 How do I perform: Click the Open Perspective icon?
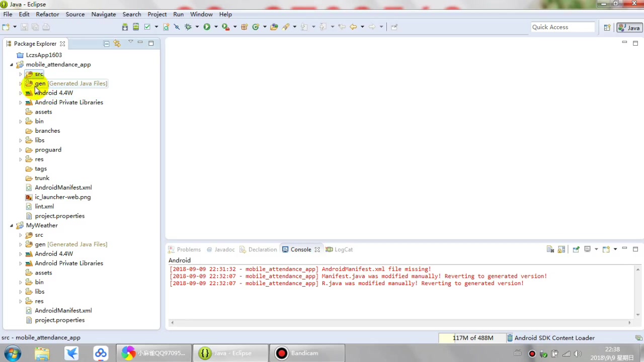pyautogui.click(x=607, y=28)
